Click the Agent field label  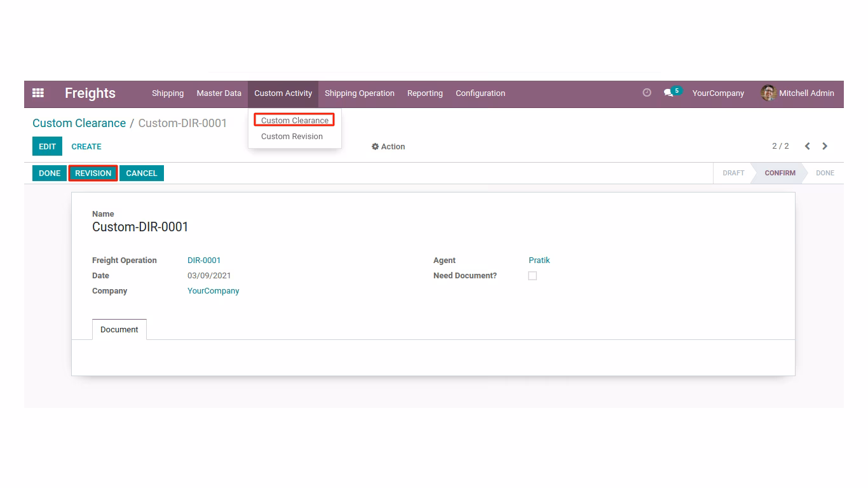coord(444,261)
